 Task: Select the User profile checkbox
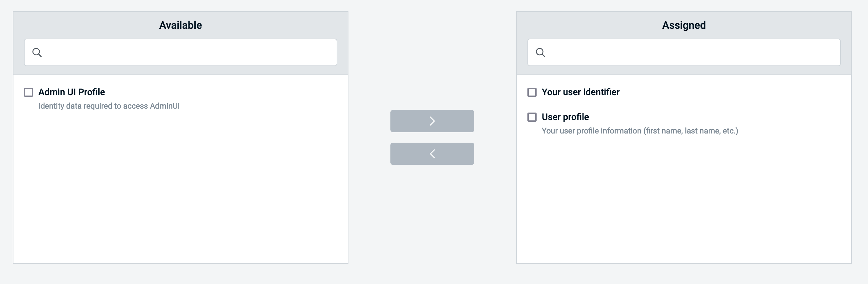pos(532,117)
